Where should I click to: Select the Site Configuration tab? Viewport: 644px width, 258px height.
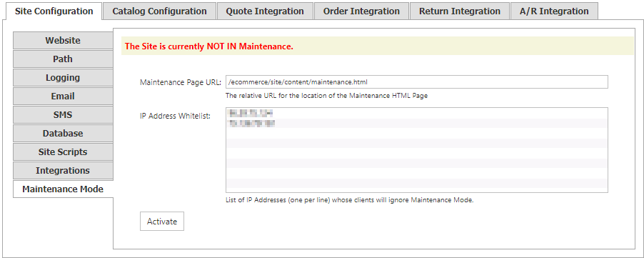(x=54, y=11)
